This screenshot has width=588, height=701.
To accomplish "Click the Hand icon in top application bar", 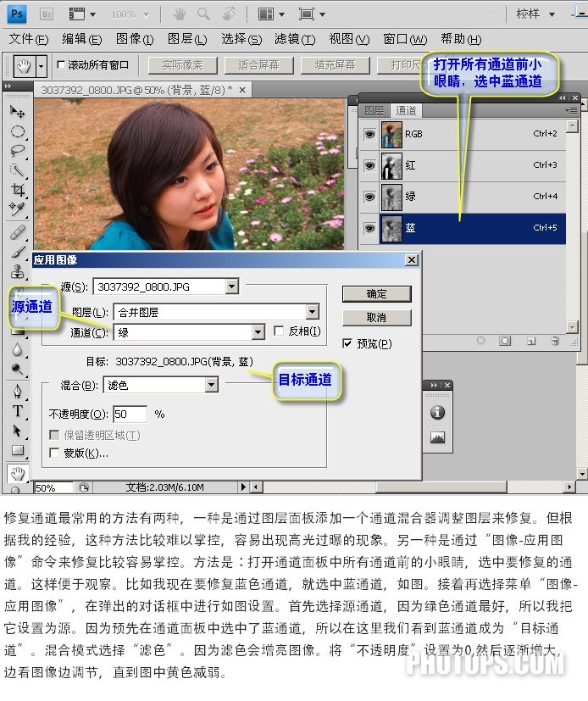I will coord(179,14).
